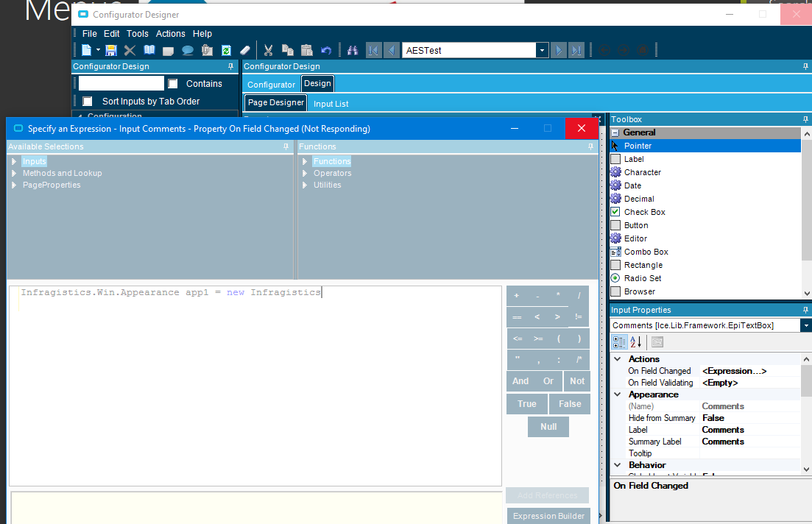Collapse the Actions property category
The height and width of the screenshot is (524, 812).
(618, 359)
